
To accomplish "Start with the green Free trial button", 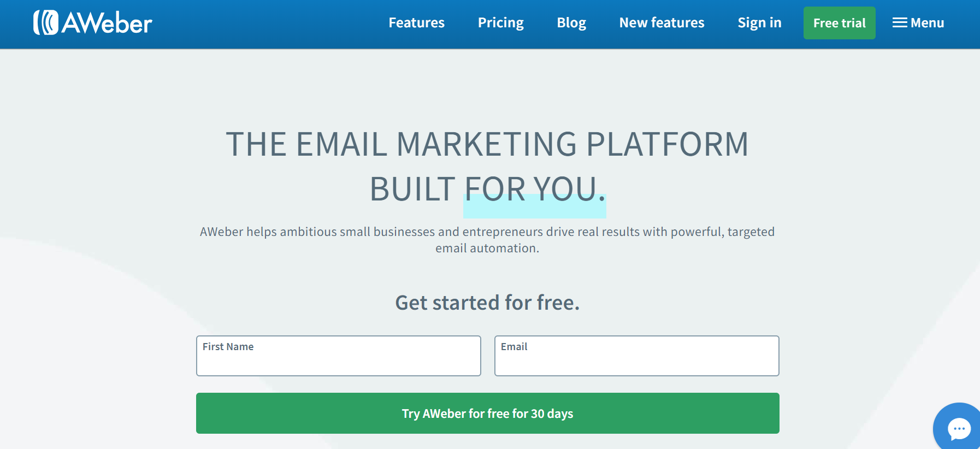I will pyautogui.click(x=839, y=23).
